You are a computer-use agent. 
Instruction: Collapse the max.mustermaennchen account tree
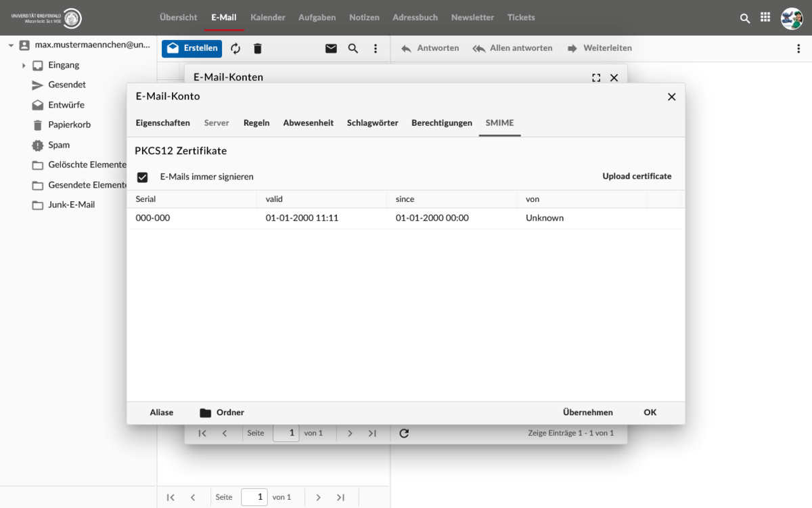pos(11,45)
